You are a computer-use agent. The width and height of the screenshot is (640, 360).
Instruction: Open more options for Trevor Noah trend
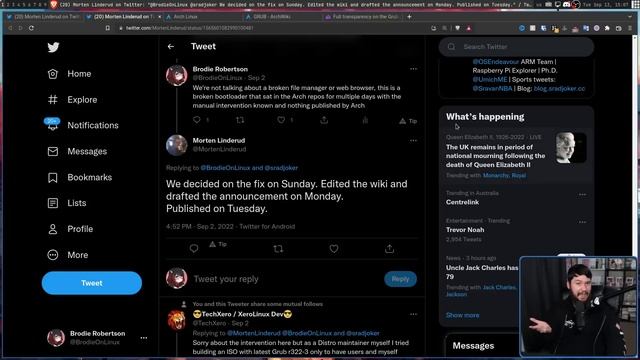[582, 222]
